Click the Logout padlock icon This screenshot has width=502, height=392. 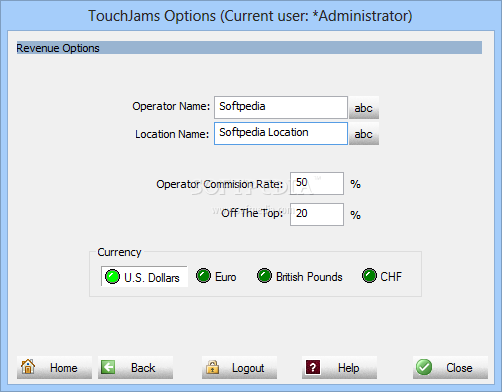[212, 367]
